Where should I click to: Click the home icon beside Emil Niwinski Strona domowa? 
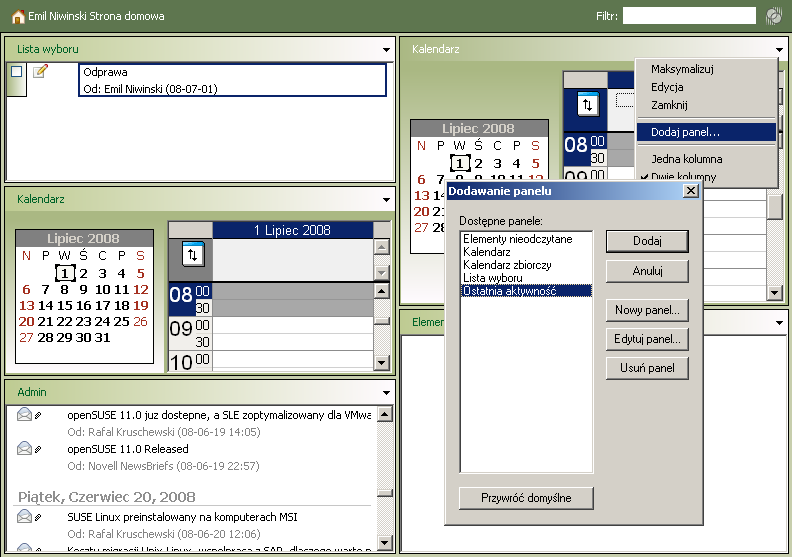point(18,17)
